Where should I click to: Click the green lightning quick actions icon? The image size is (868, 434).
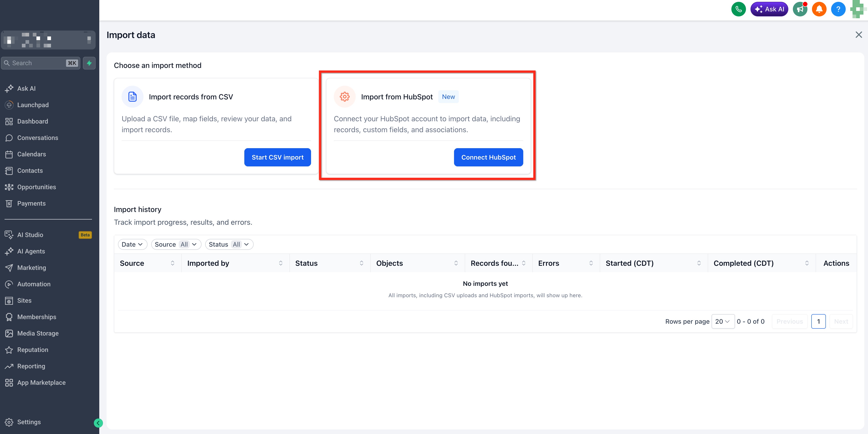(89, 63)
